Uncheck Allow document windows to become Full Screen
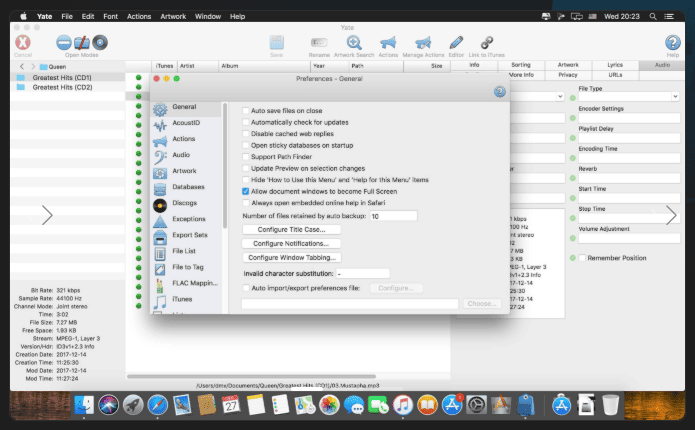Viewport: 695px width, 430px height. pyautogui.click(x=246, y=191)
